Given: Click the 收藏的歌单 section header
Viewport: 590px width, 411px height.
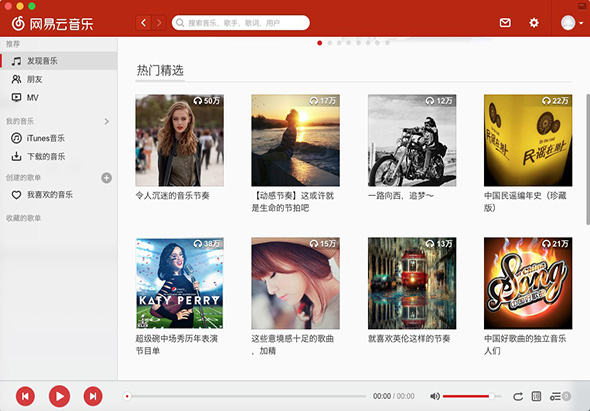Looking at the screenshot, I should [x=23, y=218].
